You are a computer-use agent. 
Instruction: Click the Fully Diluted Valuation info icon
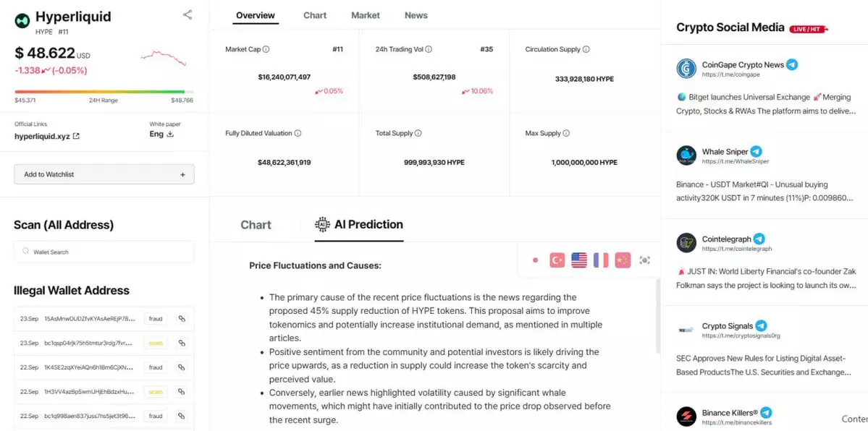pyautogui.click(x=298, y=133)
